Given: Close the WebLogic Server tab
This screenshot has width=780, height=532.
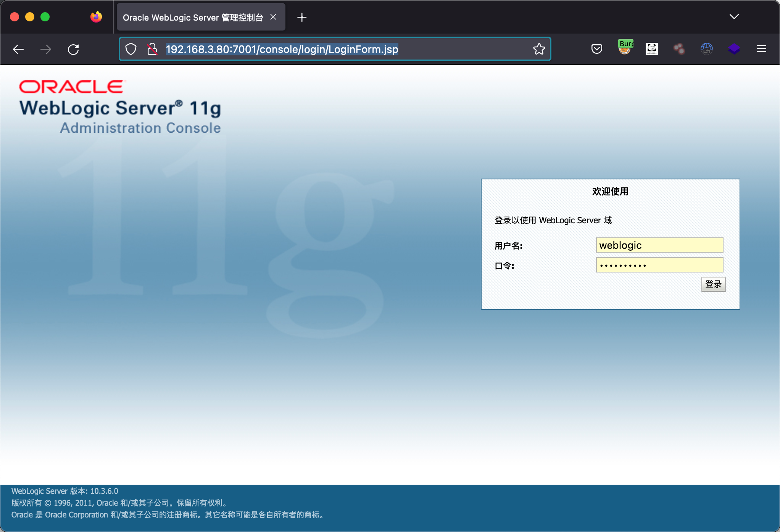Looking at the screenshot, I should pyautogui.click(x=273, y=17).
